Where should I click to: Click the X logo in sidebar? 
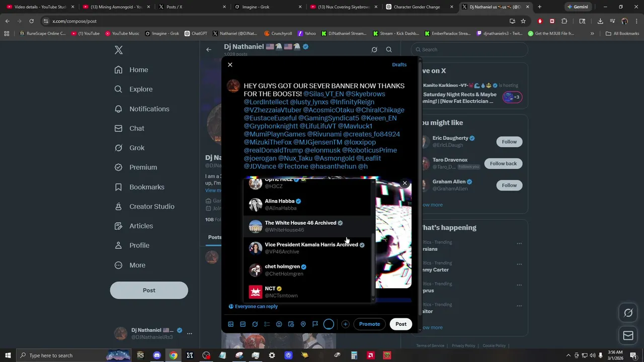click(119, 50)
